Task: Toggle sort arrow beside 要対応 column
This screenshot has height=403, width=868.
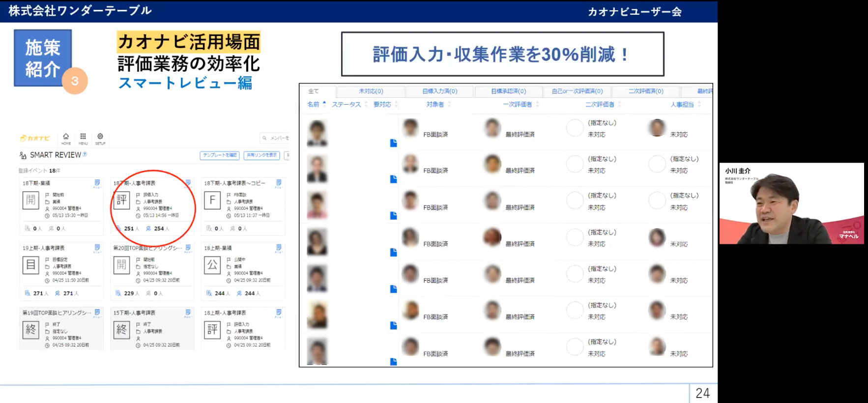Action: [x=396, y=104]
